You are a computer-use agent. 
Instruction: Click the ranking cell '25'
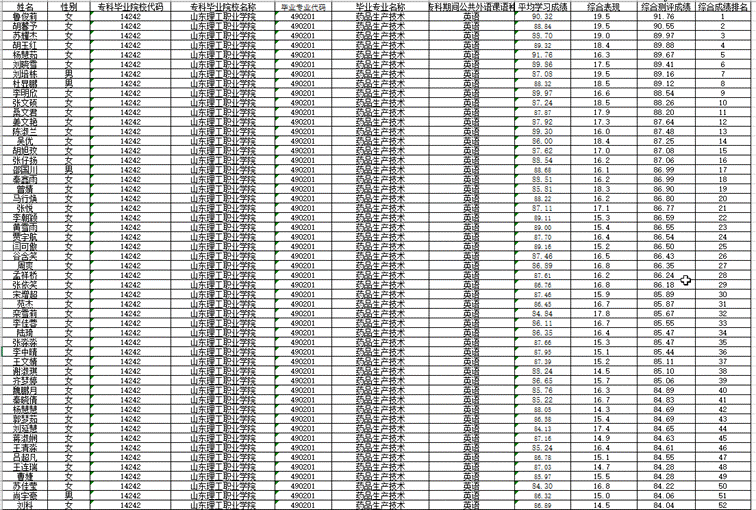pyautogui.click(x=723, y=247)
